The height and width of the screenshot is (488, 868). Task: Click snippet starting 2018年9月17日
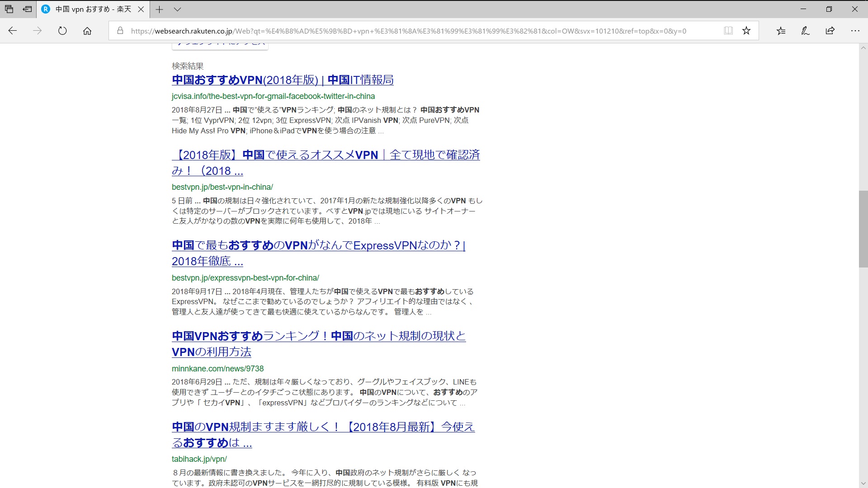tap(323, 301)
